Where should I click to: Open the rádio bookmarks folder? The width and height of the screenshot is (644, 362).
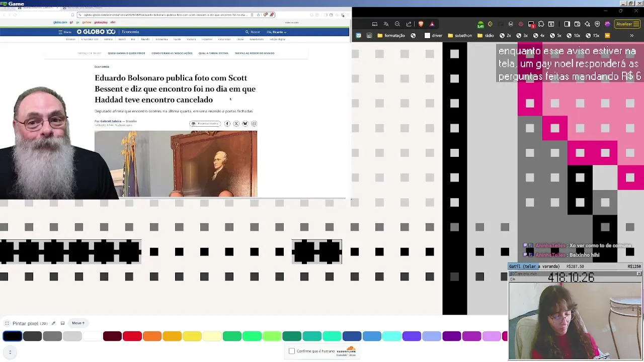tap(485, 36)
